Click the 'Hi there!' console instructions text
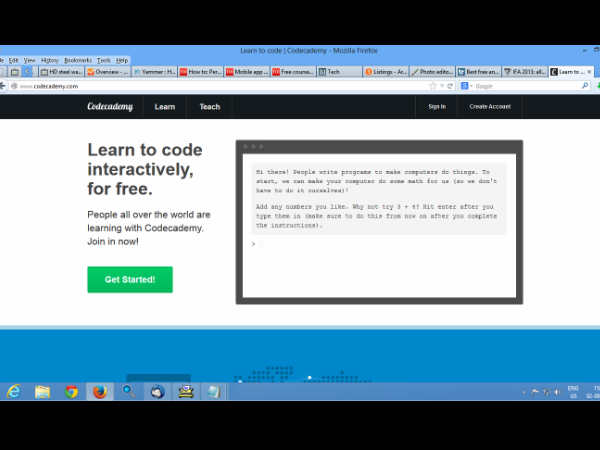This screenshot has width=600, height=450. (x=377, y=181)
